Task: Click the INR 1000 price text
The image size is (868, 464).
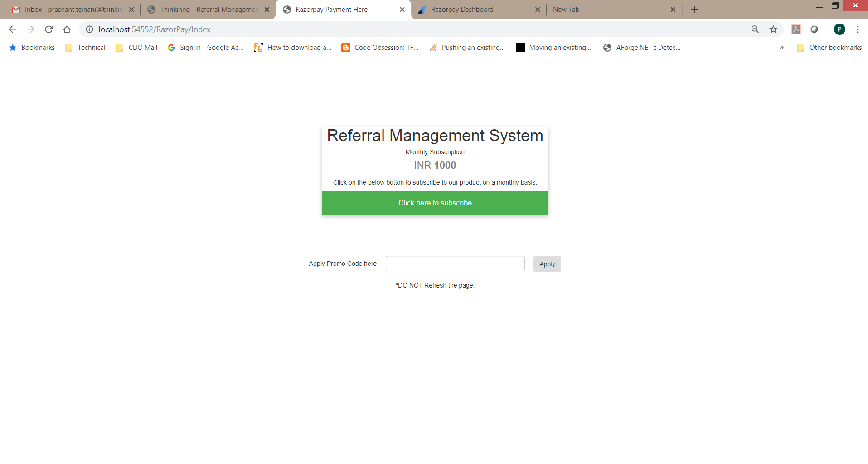Action: point(435,166)
